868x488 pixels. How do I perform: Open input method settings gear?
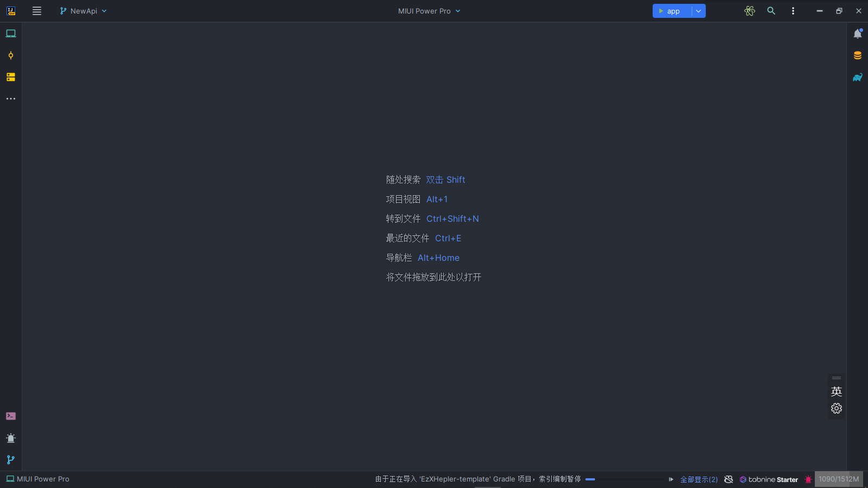point(837,408)
